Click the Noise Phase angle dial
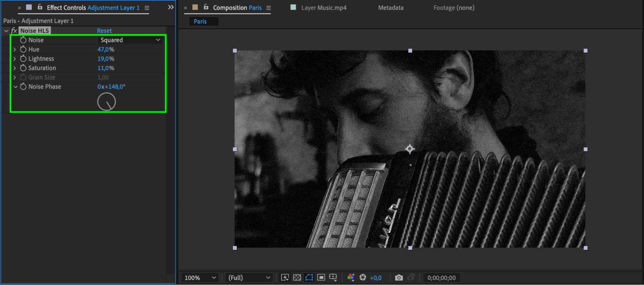The width and height of the screenshot is (644, 285). [107, 102]
